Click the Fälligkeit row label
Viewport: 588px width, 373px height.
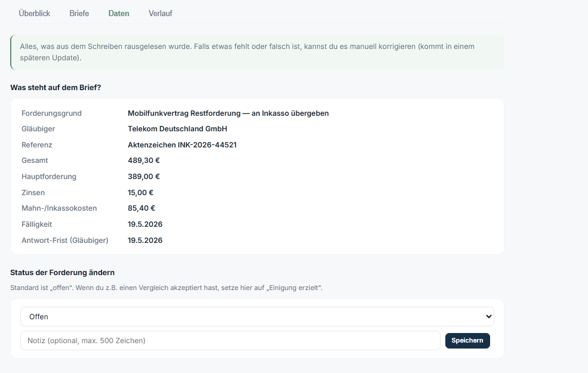[37, 224]
